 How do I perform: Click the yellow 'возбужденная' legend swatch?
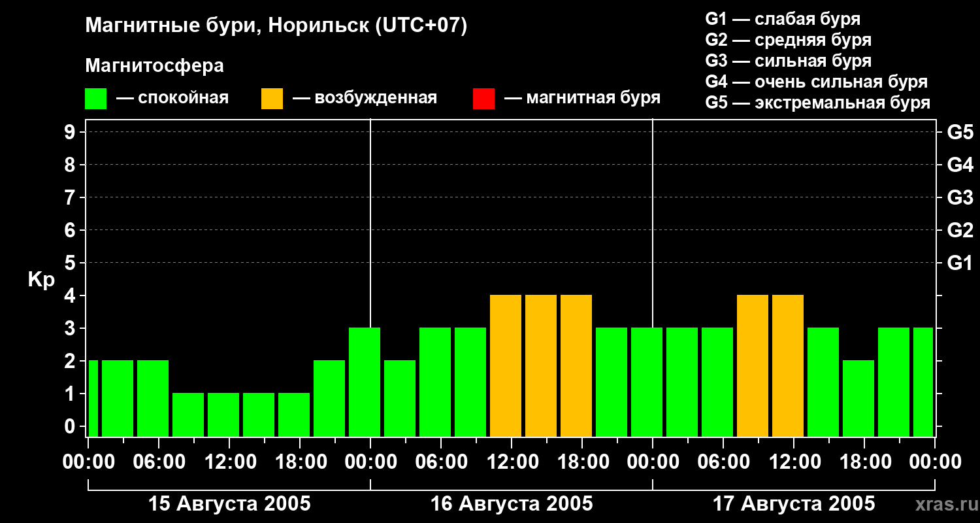coord(272,99)
